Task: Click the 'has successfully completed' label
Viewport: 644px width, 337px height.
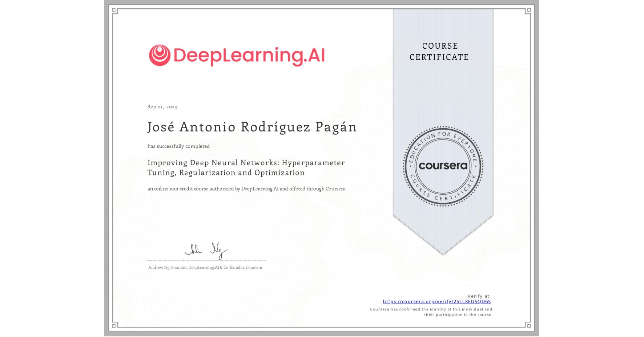Action: 178,146
